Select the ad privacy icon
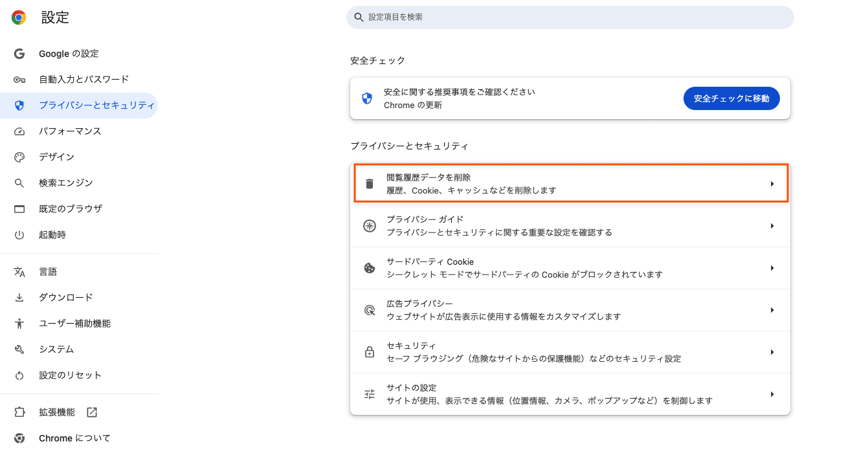 click(x=370, y=309)
